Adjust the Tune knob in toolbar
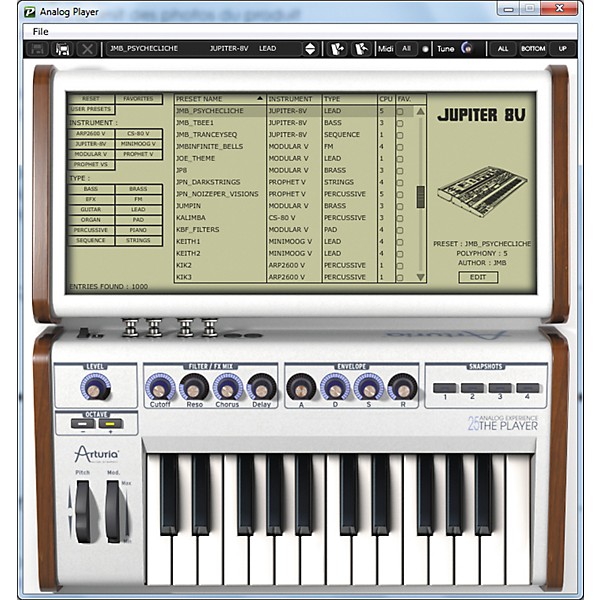The width and height of the screenshot is (600, 600). pos(466,48)
